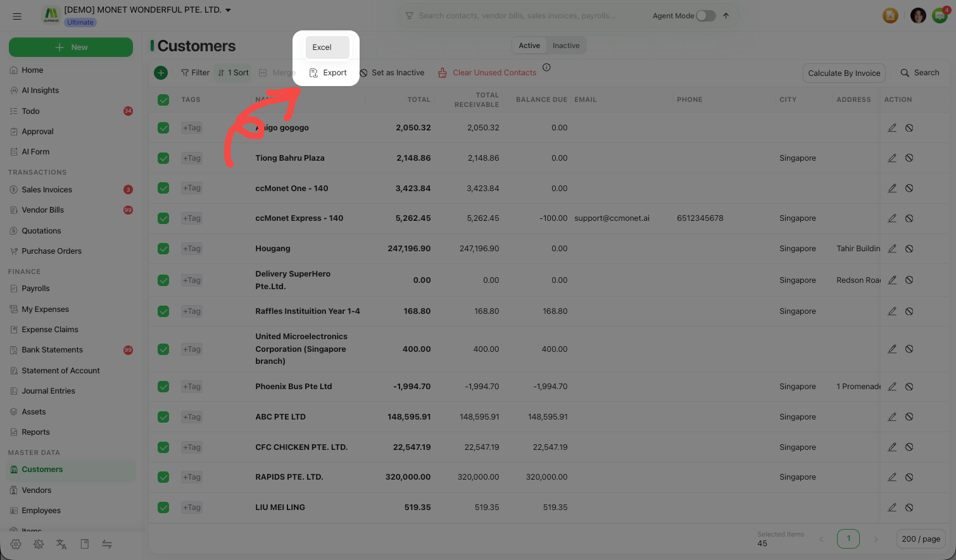Open the Filter options

(x=195, y=73)
